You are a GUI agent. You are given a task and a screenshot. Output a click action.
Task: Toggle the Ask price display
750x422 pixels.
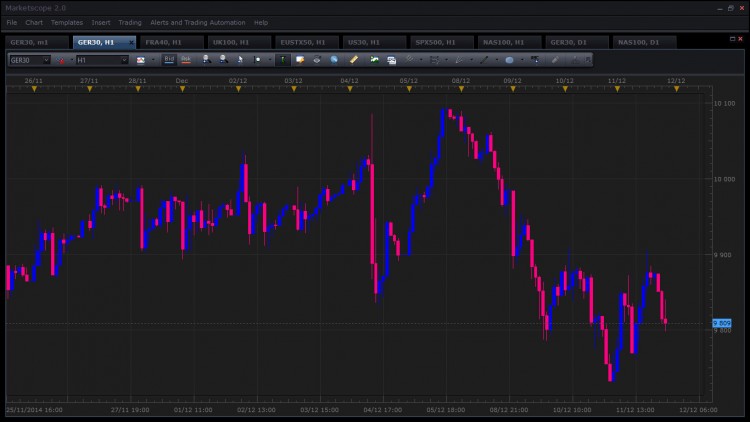[186, 59]
